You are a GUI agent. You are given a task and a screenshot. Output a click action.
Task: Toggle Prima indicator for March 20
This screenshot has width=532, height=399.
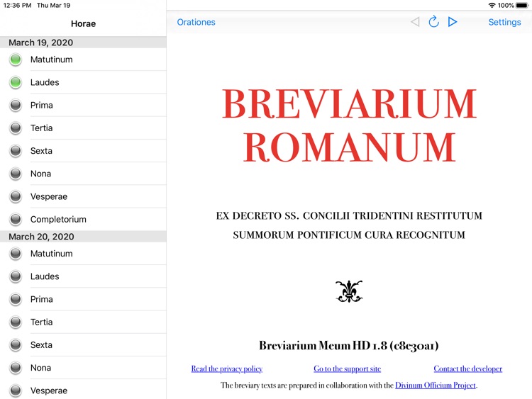coord(16,299)
